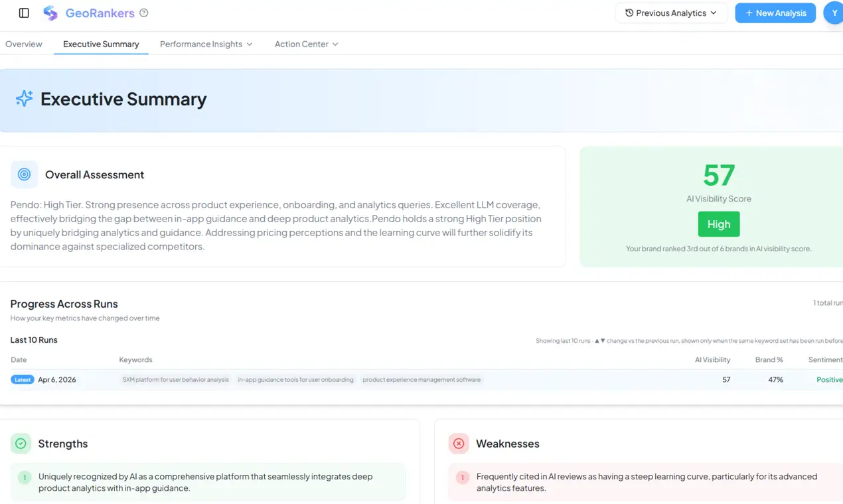
Task: Start a New Analysis
Action: [775, 13]
